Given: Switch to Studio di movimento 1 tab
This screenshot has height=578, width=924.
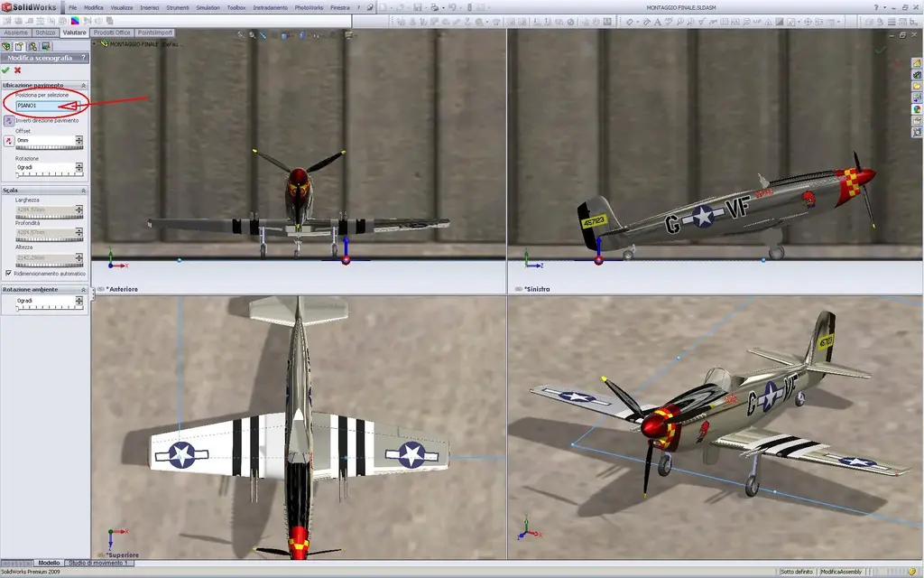Looking at the screenshot, I should (98, 564).
